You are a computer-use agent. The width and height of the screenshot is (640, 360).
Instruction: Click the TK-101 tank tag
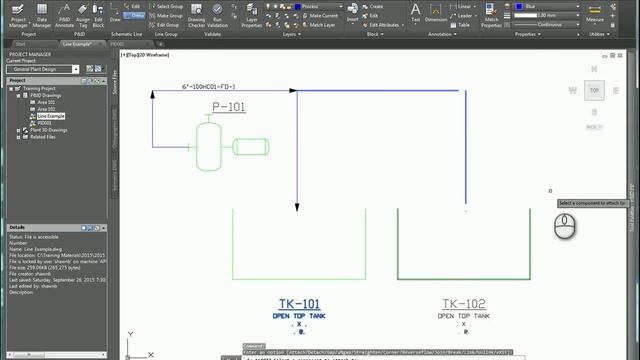pyautogui.click(x=299, y=304)
